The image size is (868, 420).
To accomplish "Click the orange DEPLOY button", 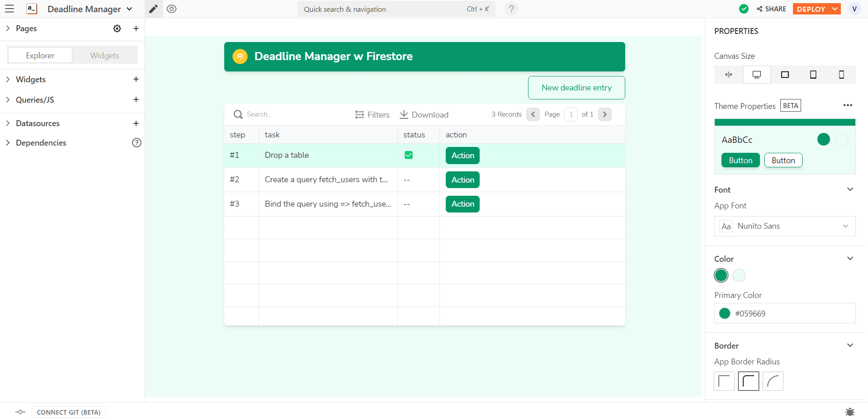I will click(811, 9).
